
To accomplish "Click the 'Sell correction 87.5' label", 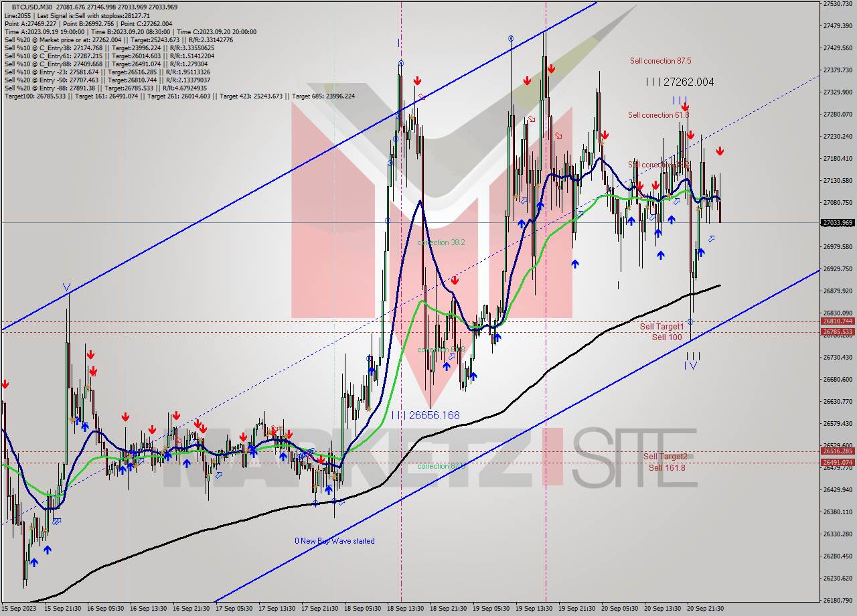I will [660, 61].
